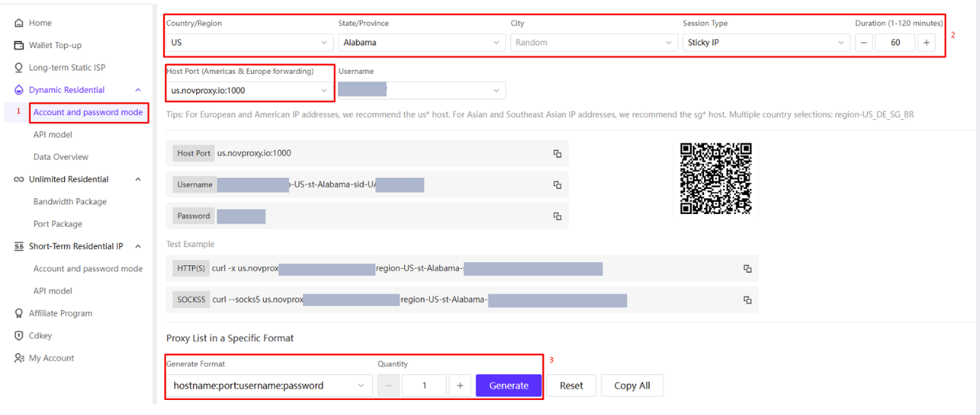Open the Generate Format dropdown
The height and width of the screenshot is (415, 980).
(x=269, y=386)
